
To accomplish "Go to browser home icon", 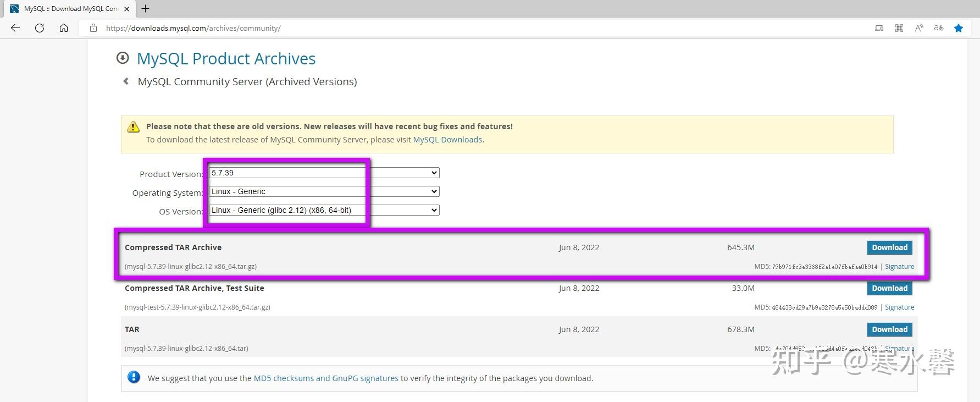I will [x=64, y=28].
